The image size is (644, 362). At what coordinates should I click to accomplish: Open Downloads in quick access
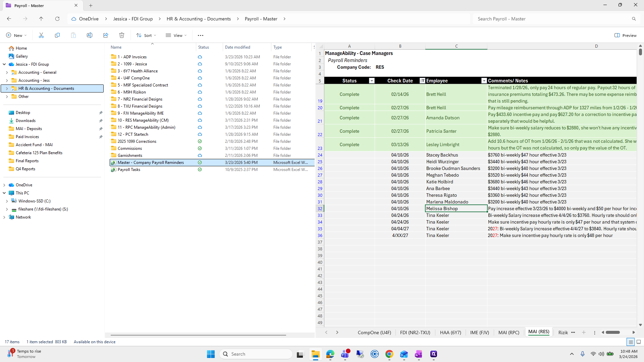pos(25,121)
